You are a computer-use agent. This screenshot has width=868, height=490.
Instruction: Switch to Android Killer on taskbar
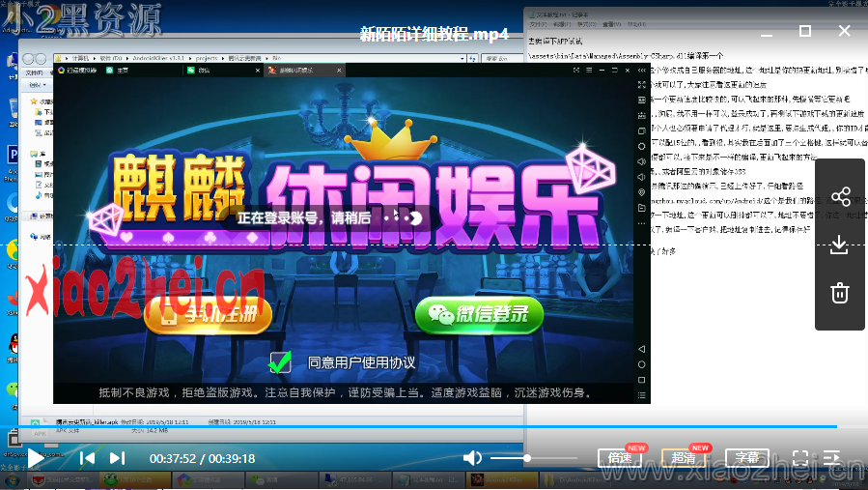(503, 479)
